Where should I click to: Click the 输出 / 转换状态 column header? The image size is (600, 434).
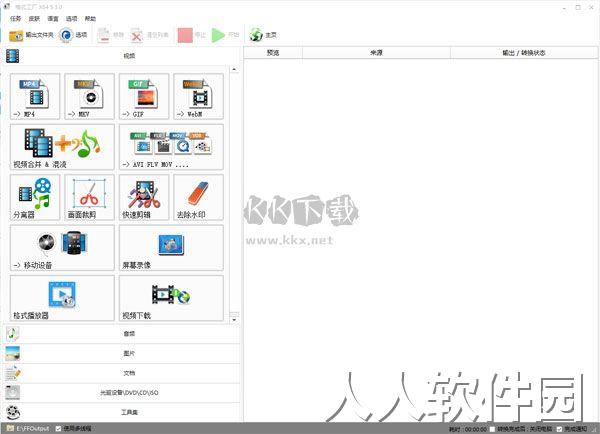(x=524, y=53)
